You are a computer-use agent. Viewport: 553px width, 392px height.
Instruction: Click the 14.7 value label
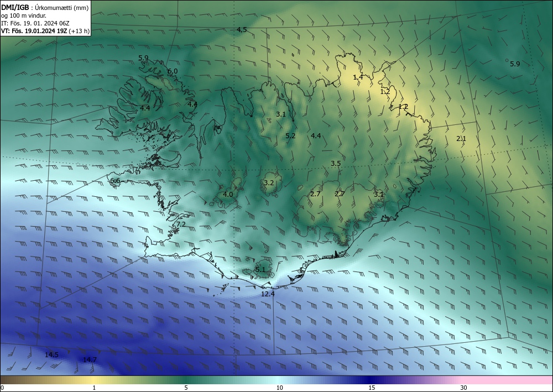(90, 359)
